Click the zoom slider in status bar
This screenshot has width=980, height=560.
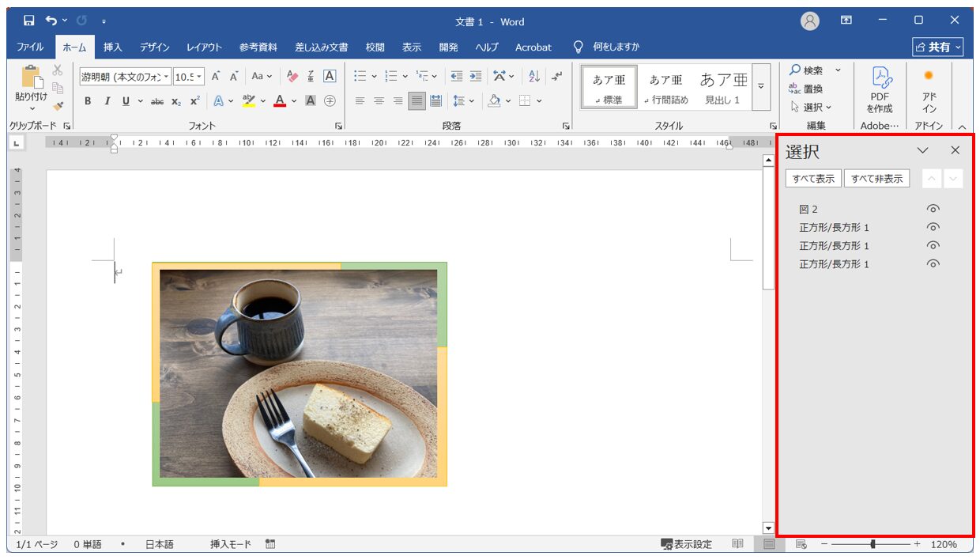[x=873, y=544]
